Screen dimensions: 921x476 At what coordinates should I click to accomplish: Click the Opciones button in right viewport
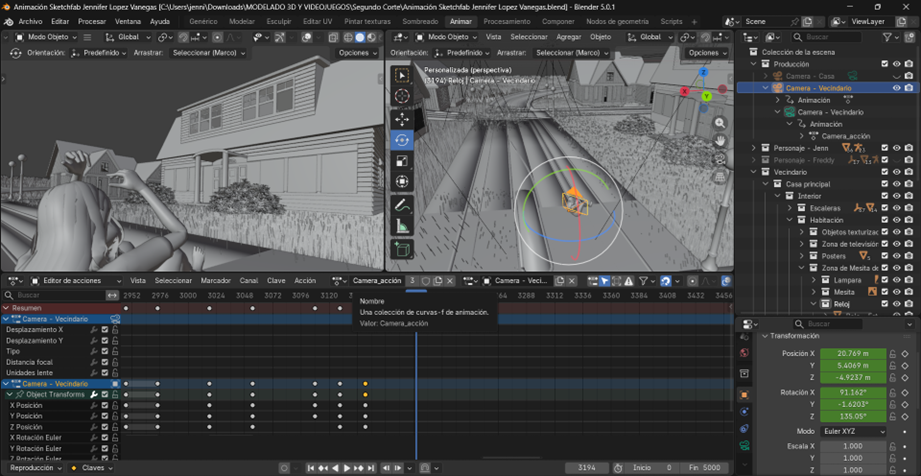706,53
